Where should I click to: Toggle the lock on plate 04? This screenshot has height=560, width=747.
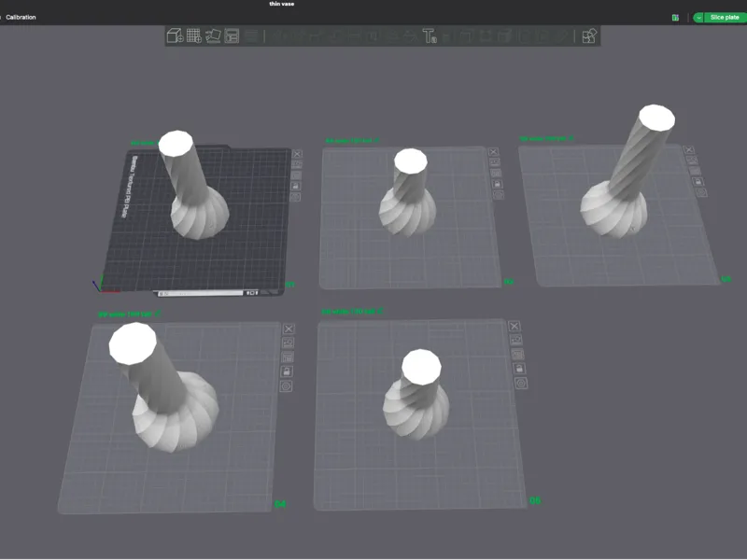click(287, 371)
